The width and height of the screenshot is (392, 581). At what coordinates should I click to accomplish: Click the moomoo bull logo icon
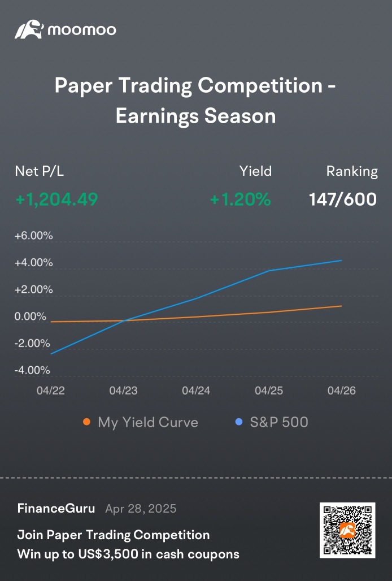coord(29,29)
